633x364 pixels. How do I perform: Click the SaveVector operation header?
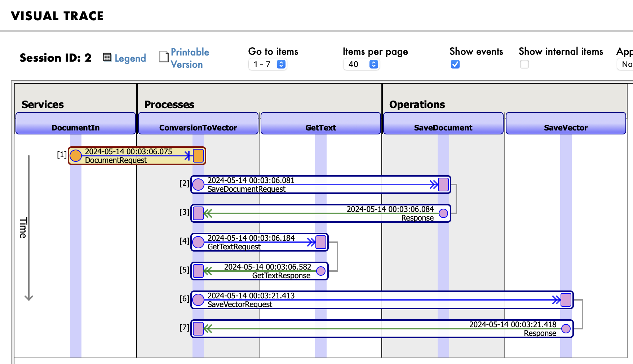566,124
